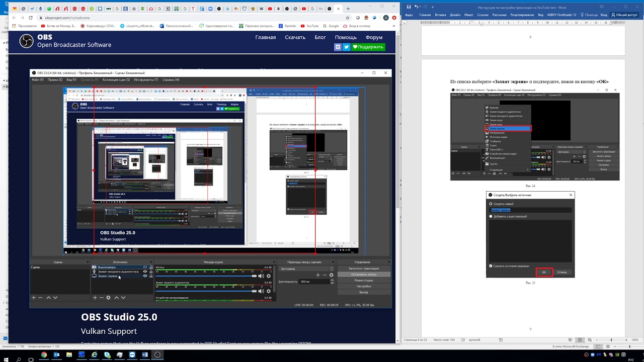Screen dimensions: 644x362
Task: Undo last action in Word
Action: [x=417, y=7]
